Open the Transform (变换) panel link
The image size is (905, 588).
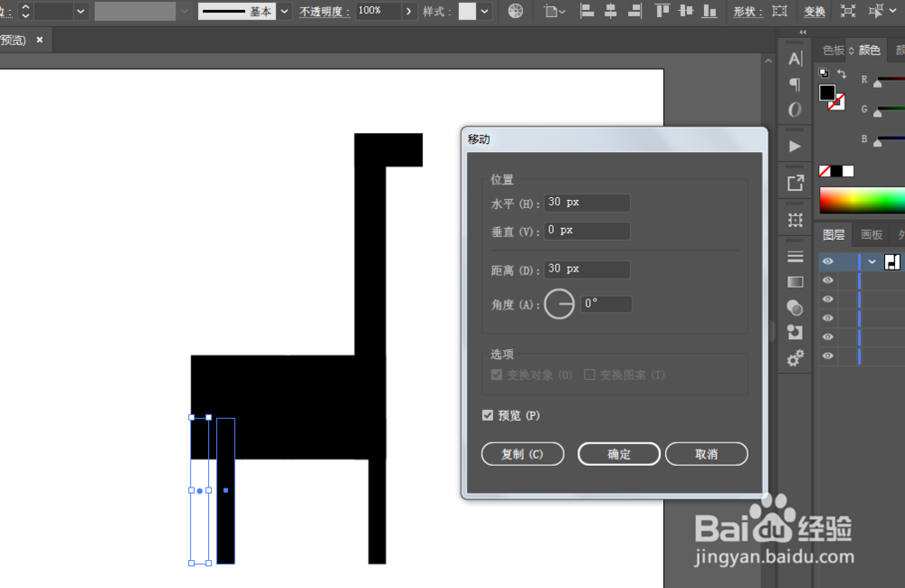tap(814, 12)
